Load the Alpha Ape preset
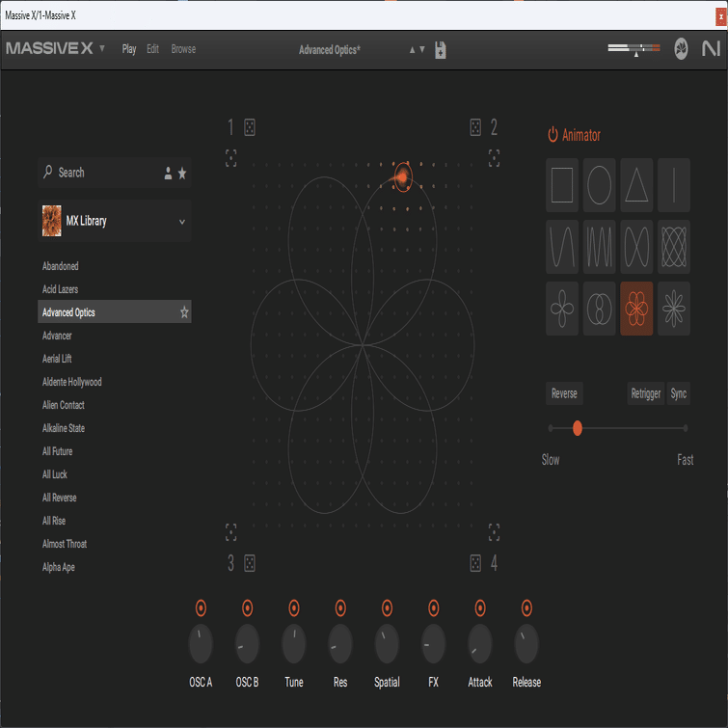The height and width of the screenshot is (728, 728). point(59,567)
